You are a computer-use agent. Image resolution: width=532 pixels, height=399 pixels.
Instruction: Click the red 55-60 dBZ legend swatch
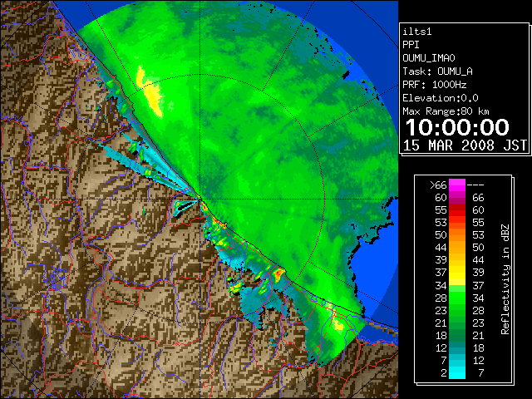pyautogui.click(x=457, y=210)
